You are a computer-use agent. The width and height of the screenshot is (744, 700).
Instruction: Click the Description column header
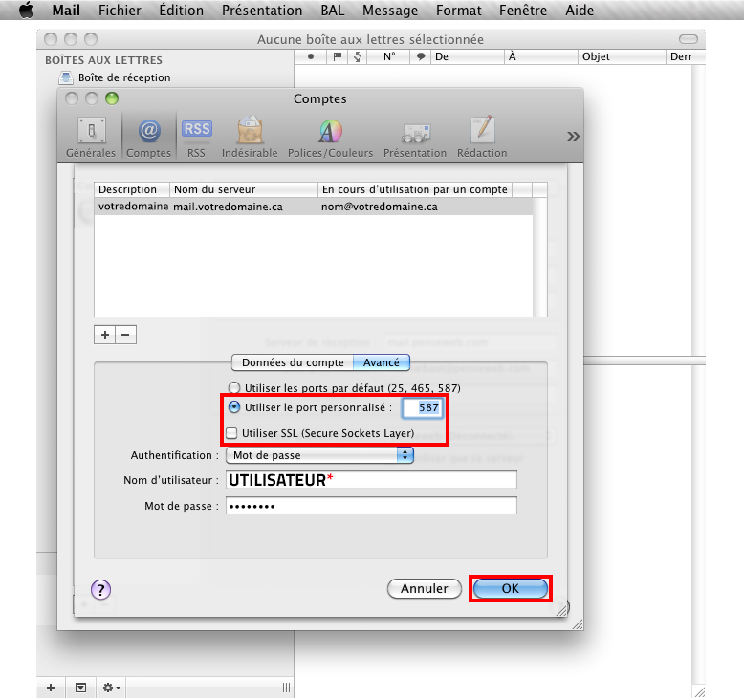(x=132, y=189)
